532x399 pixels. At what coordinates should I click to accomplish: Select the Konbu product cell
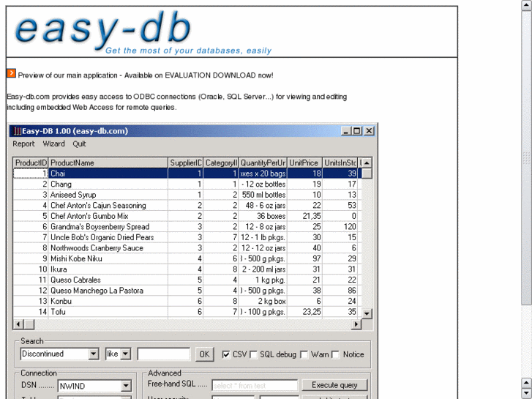click(108, 301)
